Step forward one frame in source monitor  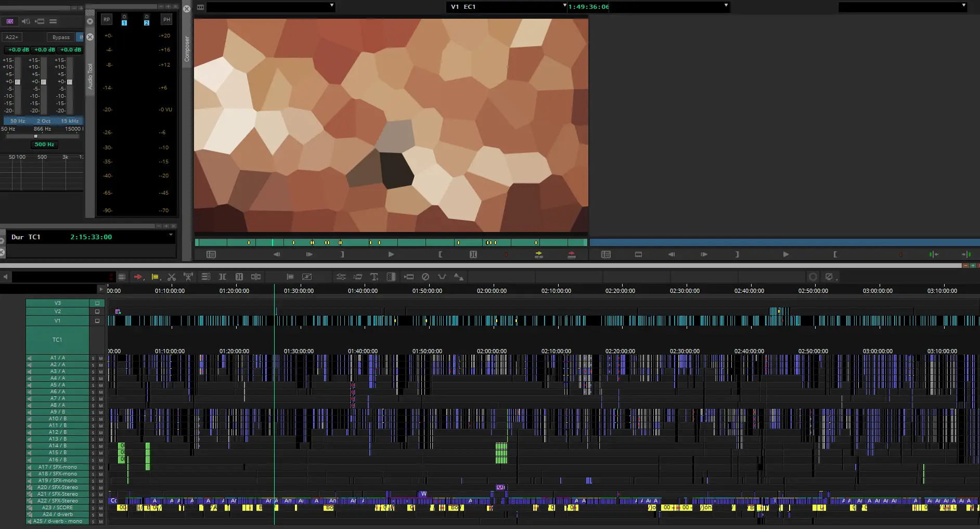310,254
